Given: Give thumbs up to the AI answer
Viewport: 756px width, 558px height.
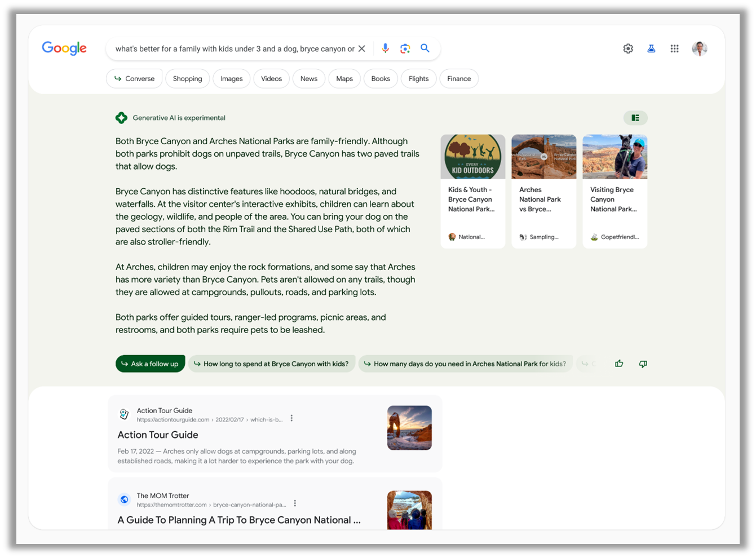Looking at the screenshot, I should (619, 364).
